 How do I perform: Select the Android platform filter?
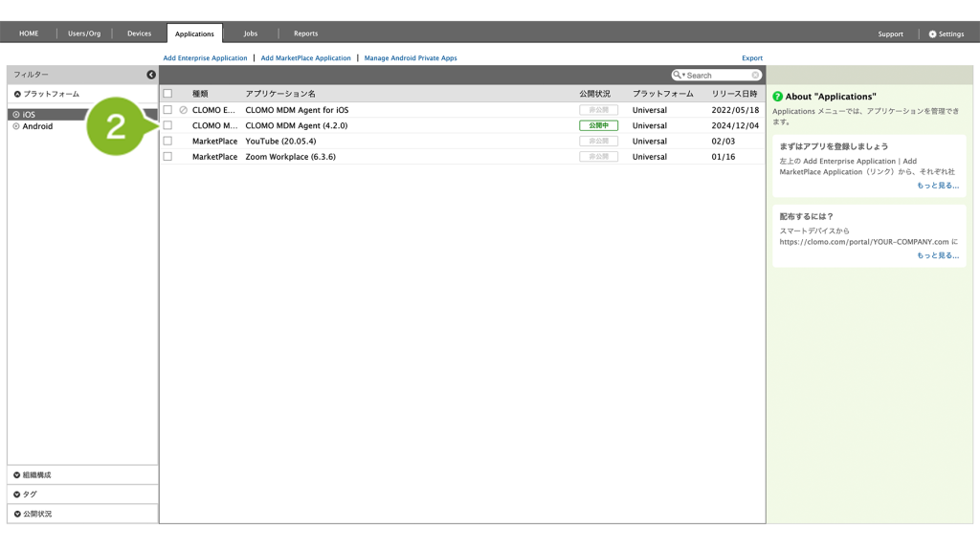(37, 126)
